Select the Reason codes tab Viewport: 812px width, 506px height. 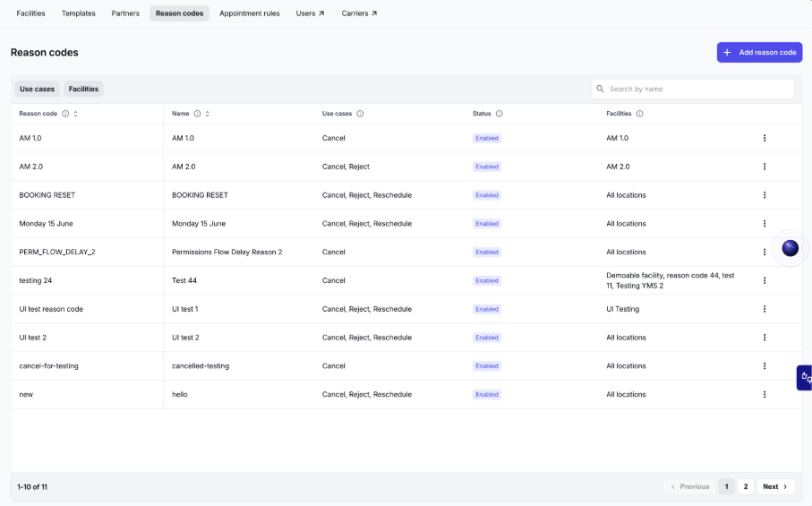(179, 13)
